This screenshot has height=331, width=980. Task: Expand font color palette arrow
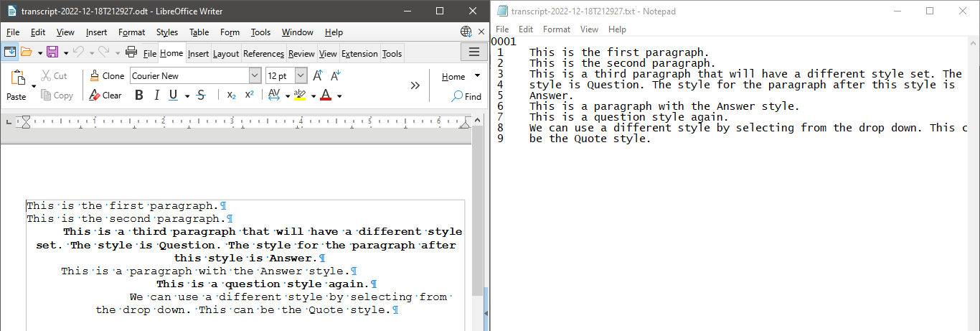(x=339, y=96)
